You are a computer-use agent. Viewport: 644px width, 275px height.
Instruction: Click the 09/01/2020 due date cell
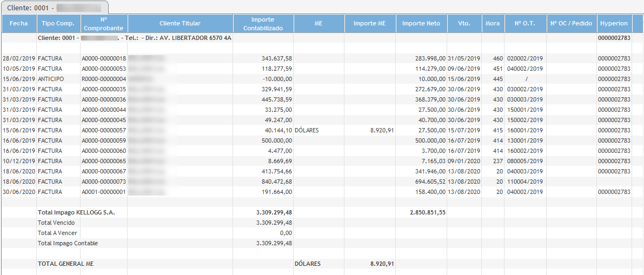(464, 161)
